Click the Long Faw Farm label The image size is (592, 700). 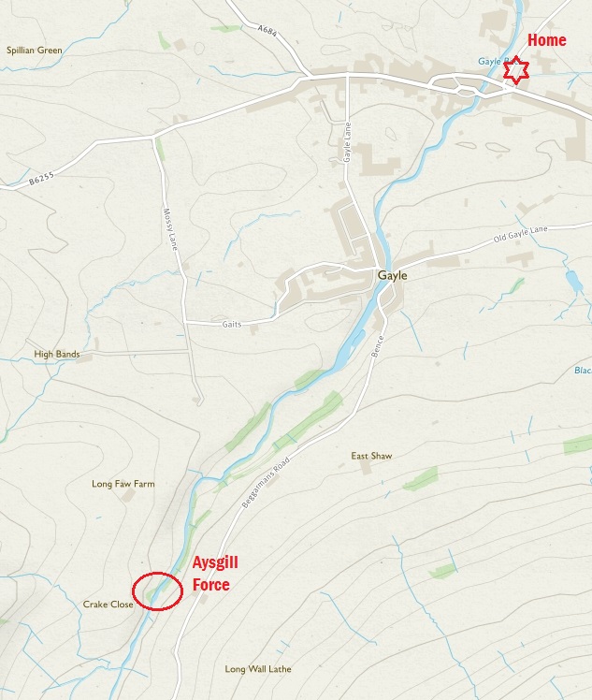tap(123, 484)
